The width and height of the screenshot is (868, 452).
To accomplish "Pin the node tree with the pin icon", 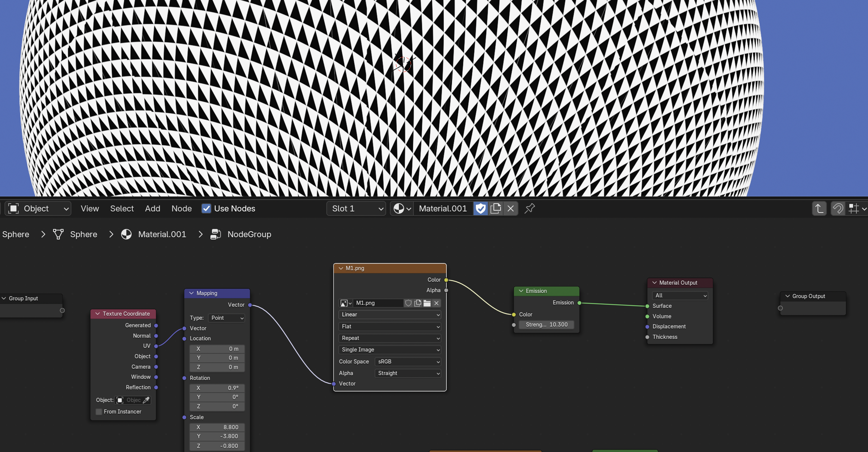I will click(530, 208).
